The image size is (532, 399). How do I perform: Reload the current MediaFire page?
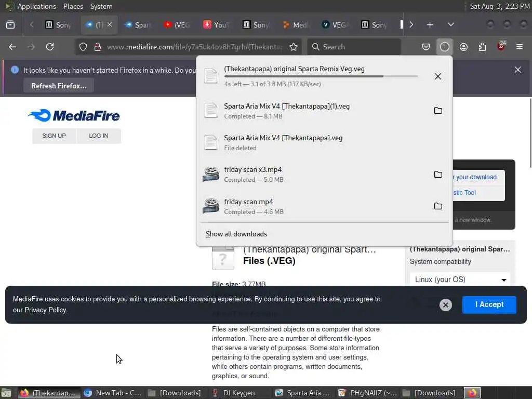[x=50, y=47]
